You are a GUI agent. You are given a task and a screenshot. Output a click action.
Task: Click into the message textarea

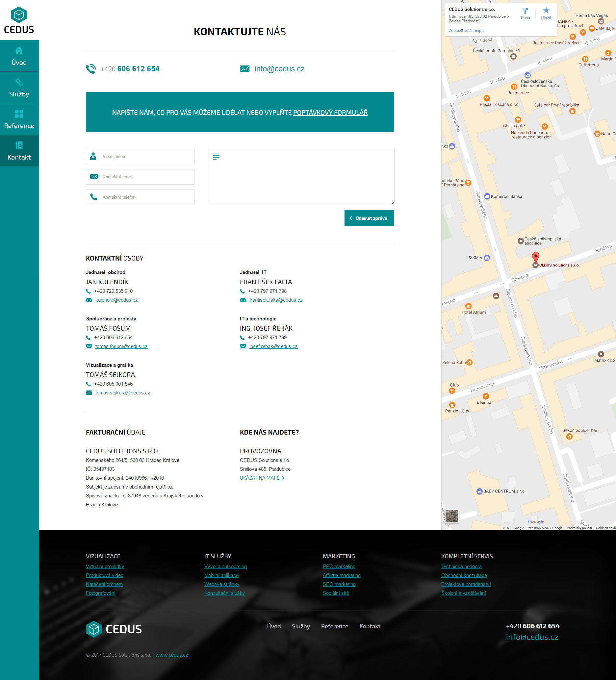click(x=302, y=177)
